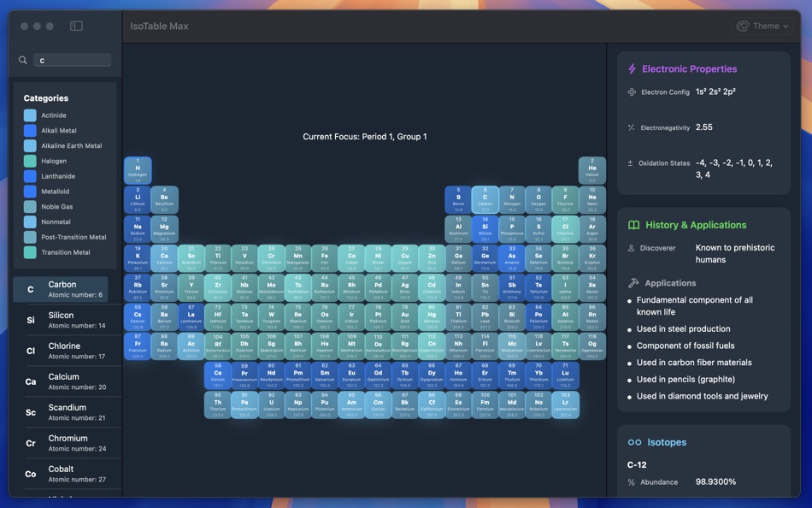
Task: Click the Actinide color swatch
Action: [x=32, y=115]
